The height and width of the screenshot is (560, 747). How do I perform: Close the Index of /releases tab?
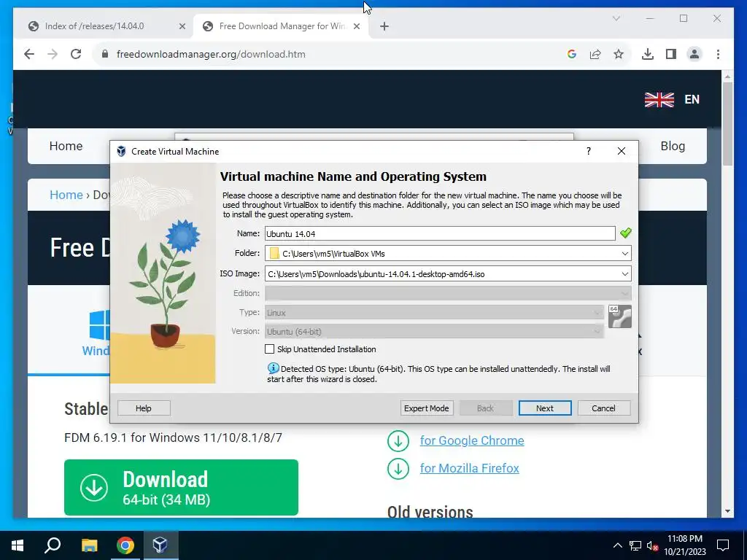(x=182, y=26)
